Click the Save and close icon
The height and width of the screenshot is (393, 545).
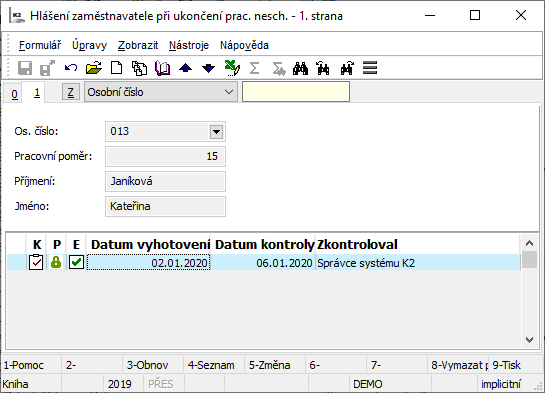tap(47, 68)
